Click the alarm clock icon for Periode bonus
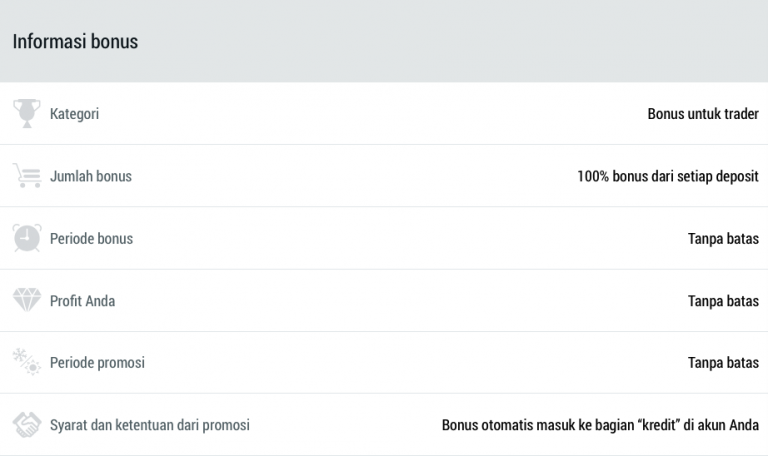The height and width of the screenshot is (456, 768). click(26, 238)
